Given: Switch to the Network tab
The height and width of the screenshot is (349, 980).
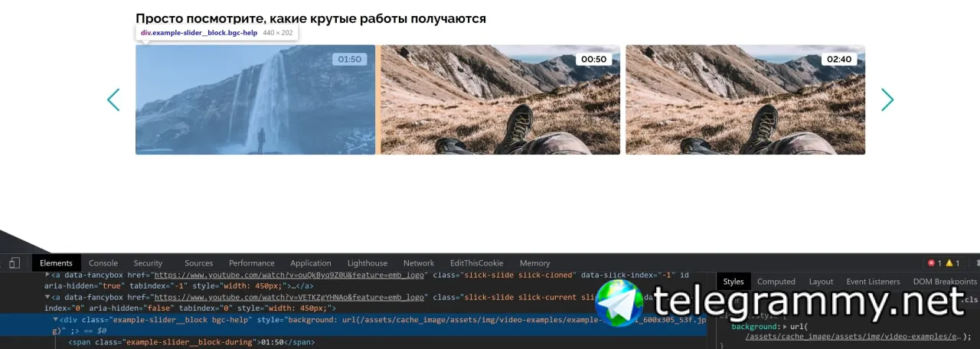Looking at the screenshot, I should tap(419, 263).
